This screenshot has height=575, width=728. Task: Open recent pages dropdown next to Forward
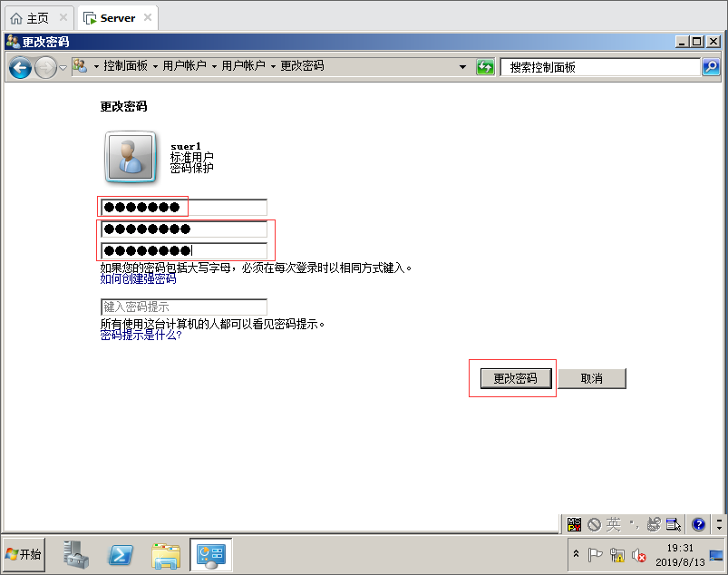click(x=63, y=68)
